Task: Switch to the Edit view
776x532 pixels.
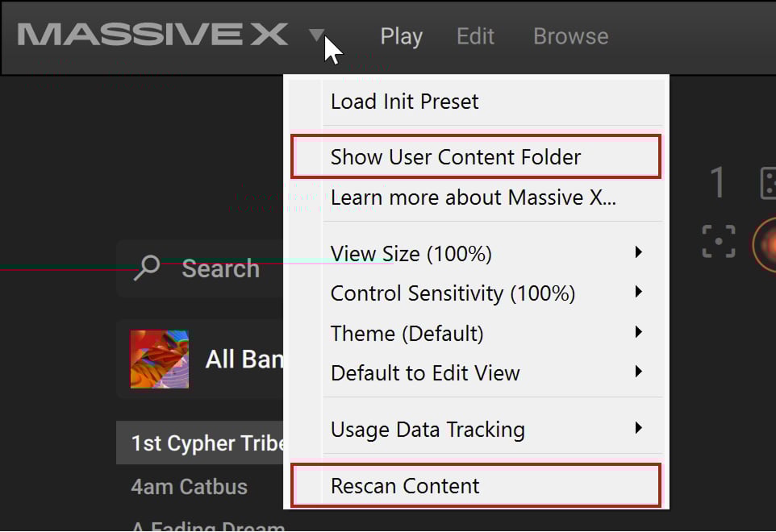Action: 475,36
